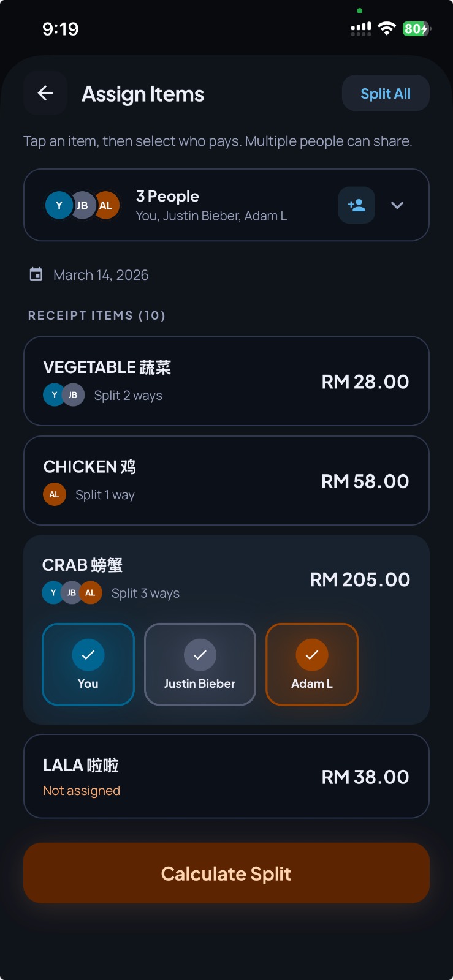
Task: Tap the back arrow button
Action: click(45, 93)
